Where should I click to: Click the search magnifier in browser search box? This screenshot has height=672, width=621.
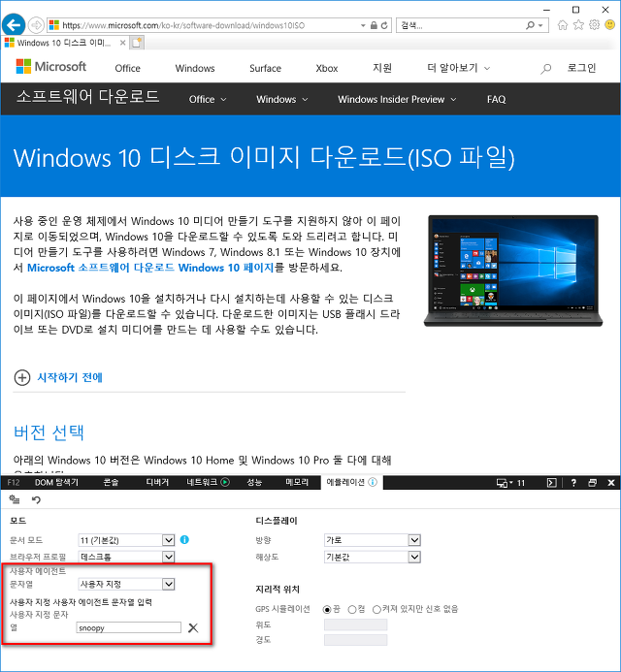[530, 26]
